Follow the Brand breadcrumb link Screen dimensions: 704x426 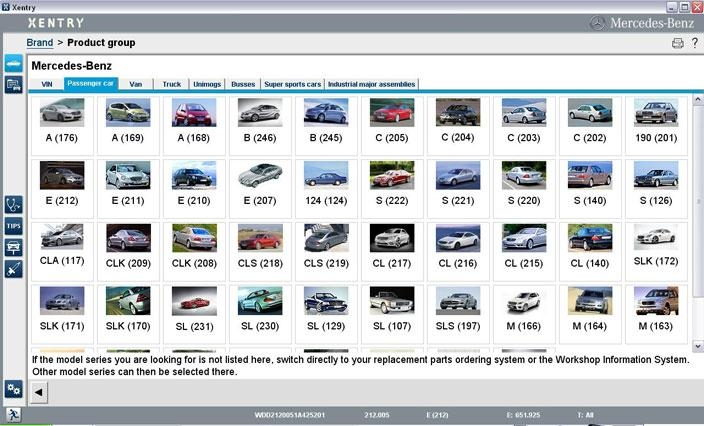[40, 43]
